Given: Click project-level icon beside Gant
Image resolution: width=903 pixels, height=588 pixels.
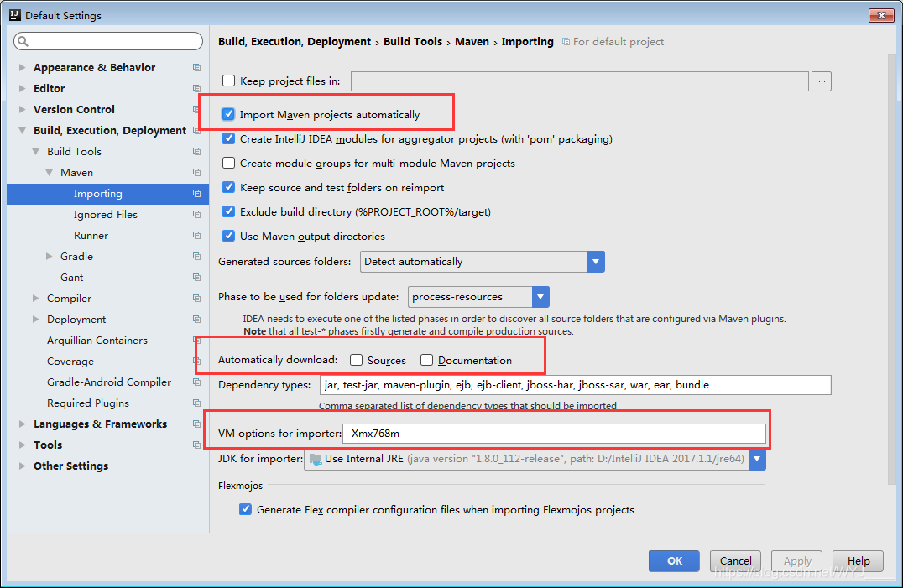Looking at the screenshot, I should [196, 278].
